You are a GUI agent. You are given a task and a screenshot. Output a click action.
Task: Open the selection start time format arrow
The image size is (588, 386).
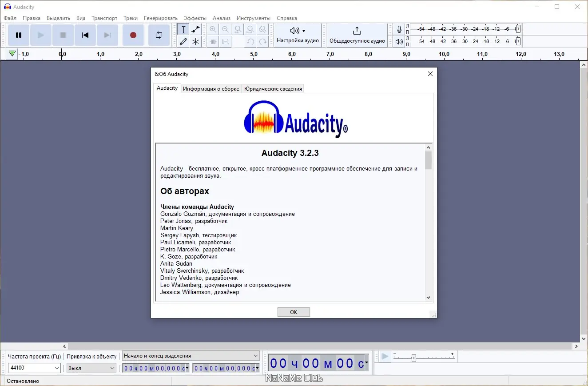[187, 368]
